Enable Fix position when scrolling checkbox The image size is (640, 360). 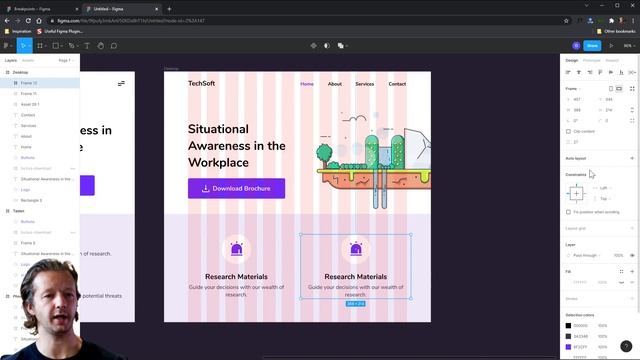(x=568, y=212)
